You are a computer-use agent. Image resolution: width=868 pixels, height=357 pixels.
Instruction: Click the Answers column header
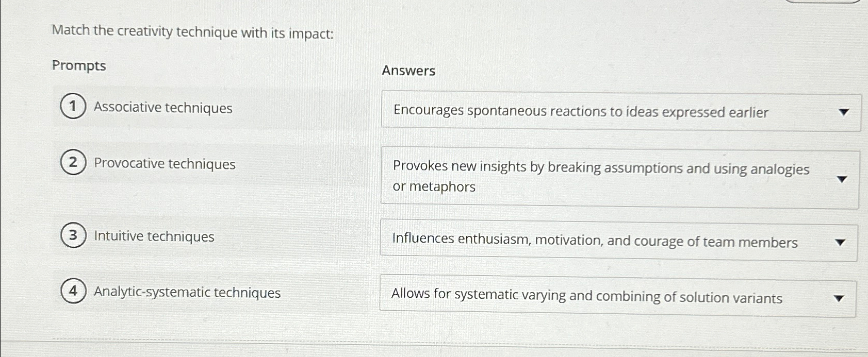409,71
